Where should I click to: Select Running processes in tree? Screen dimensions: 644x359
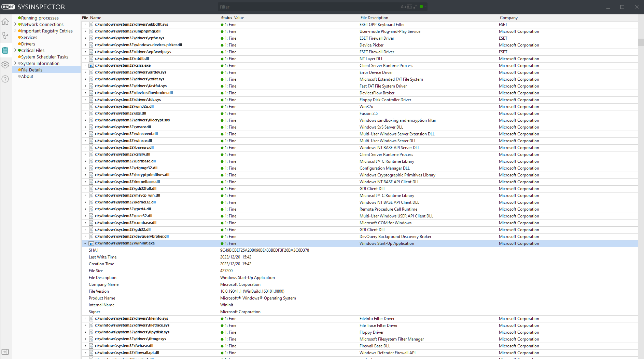[x=40, y=18]
